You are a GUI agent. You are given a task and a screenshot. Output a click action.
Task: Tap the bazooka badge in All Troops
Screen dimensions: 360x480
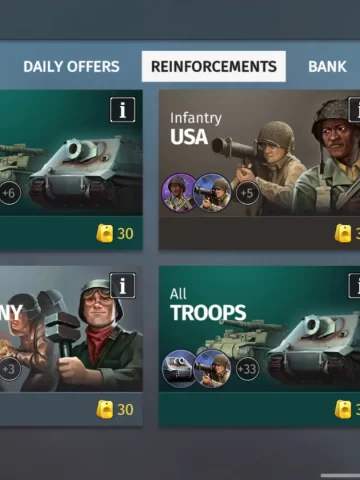(213, 369)
